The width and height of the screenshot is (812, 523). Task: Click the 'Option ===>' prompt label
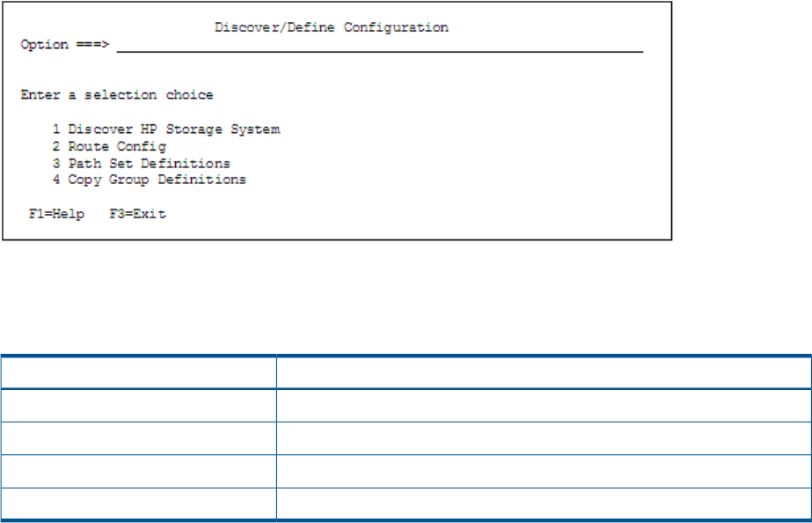pos(65,45)
